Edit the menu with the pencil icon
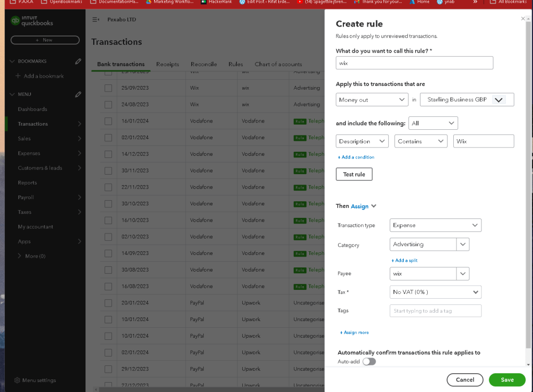533x392 pixels. (x=78, y=94)
